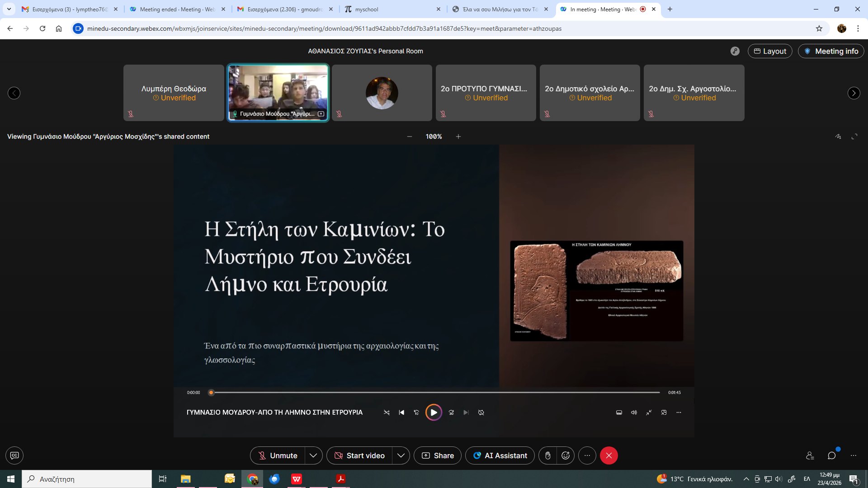Toggle repeat in the media player

coord(481,413)
